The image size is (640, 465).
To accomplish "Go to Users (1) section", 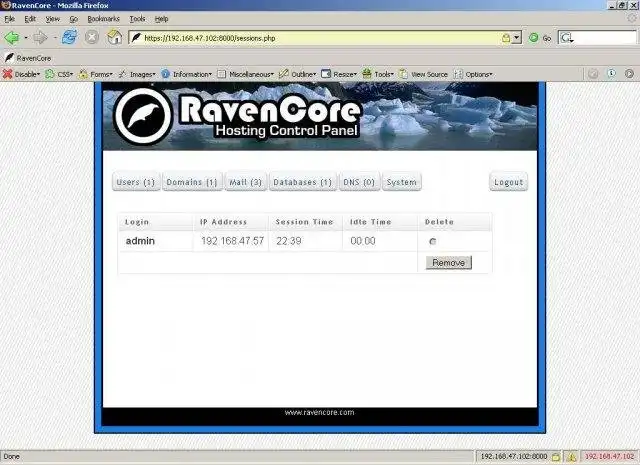I will [x=136, y=182].
